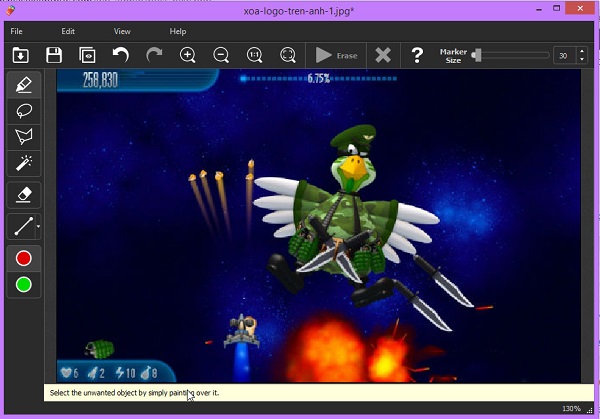Open the question mark help icon
The image size is (600, 419).
[x=417, y=55]
